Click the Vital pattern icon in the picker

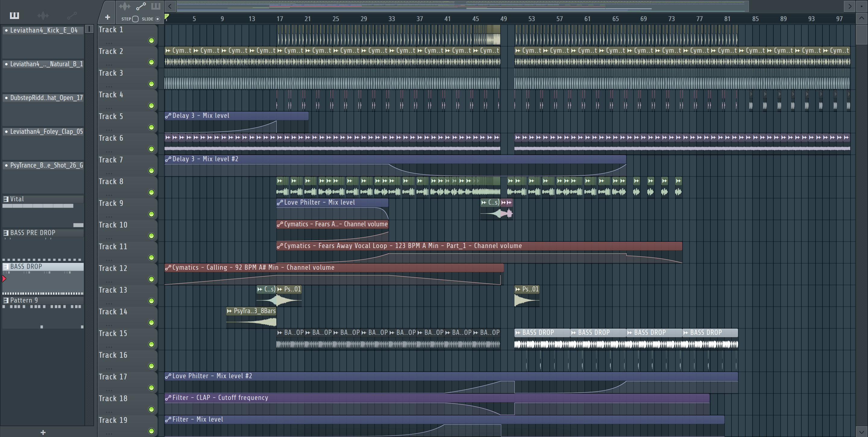pyautogui.click(x=6, y=199)
